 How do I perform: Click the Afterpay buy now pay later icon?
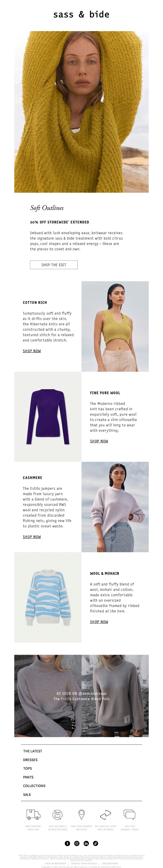click(106, 815)
